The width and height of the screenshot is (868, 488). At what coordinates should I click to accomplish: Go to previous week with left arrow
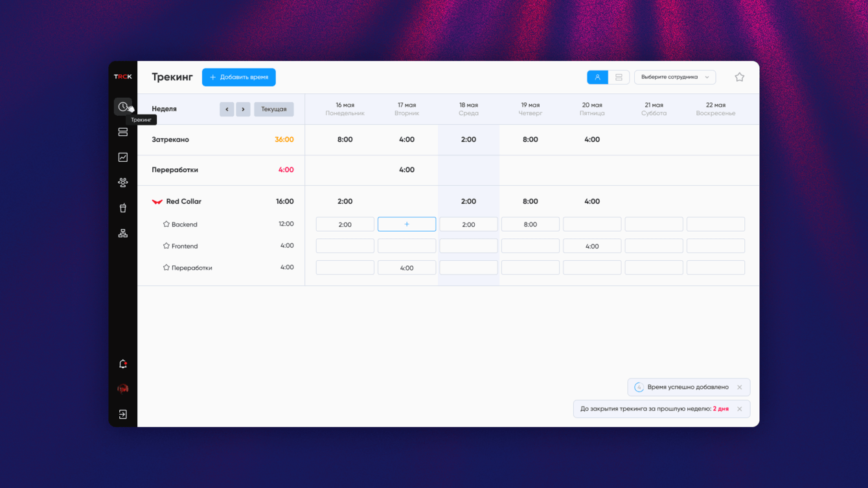227,109
